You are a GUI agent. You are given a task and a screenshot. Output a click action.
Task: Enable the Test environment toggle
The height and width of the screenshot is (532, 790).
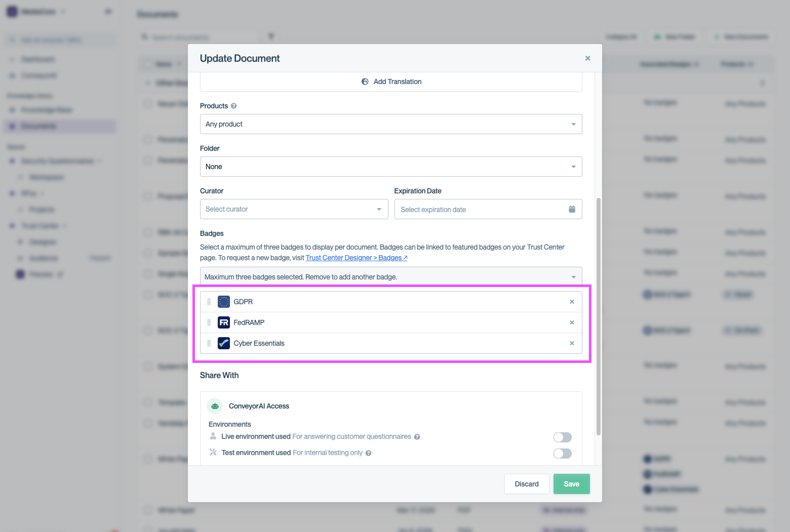coord(562,453)
